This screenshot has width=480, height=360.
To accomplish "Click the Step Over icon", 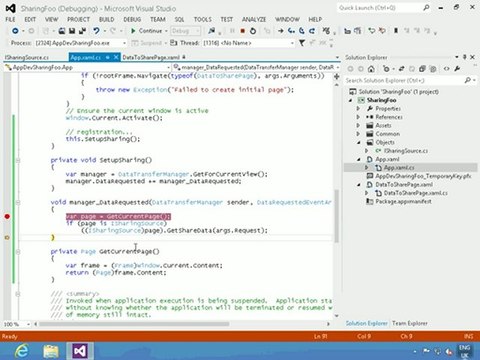I will [x=302, y=31].
